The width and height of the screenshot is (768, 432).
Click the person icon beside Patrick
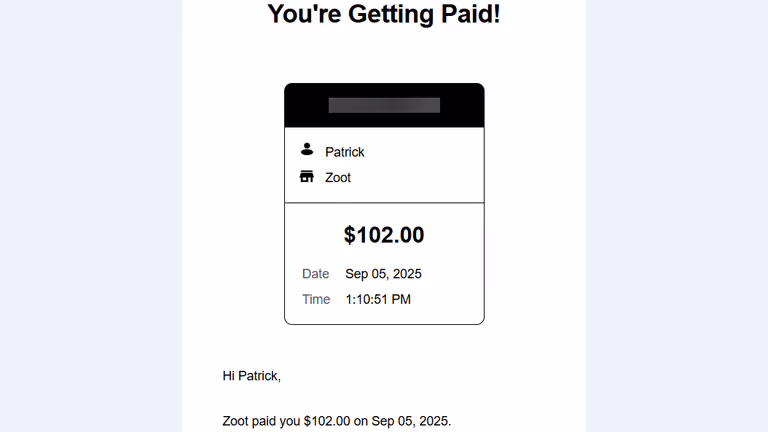pyautogui.click(x=307, y=149)
